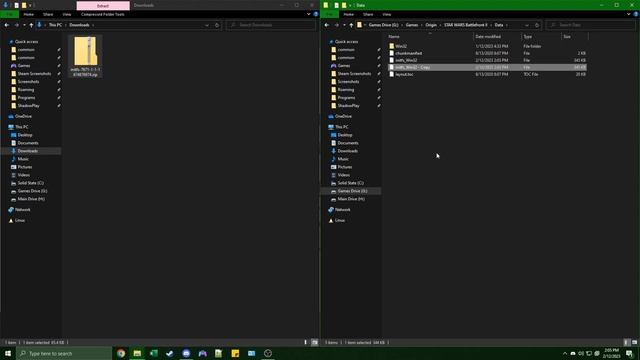Expand the ribbon in the Downloads window
Image resolution: width=640 pixels, height=360 pixels.
[309, 14]
